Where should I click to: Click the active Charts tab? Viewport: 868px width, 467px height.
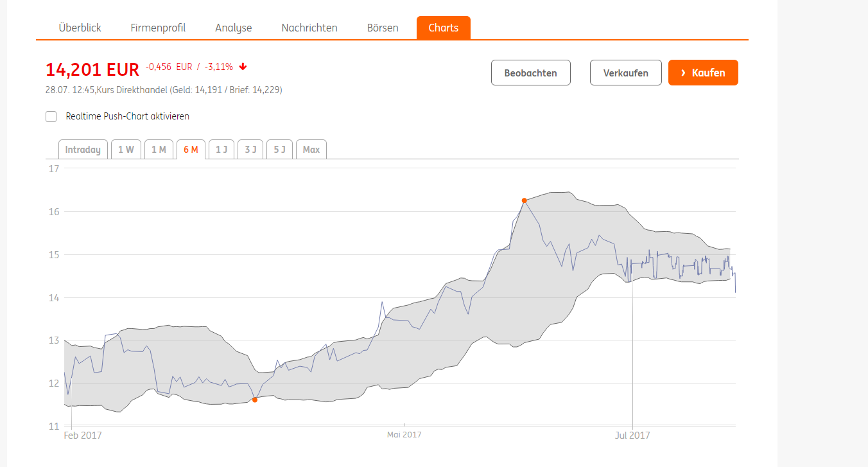(x=443, y=28)
